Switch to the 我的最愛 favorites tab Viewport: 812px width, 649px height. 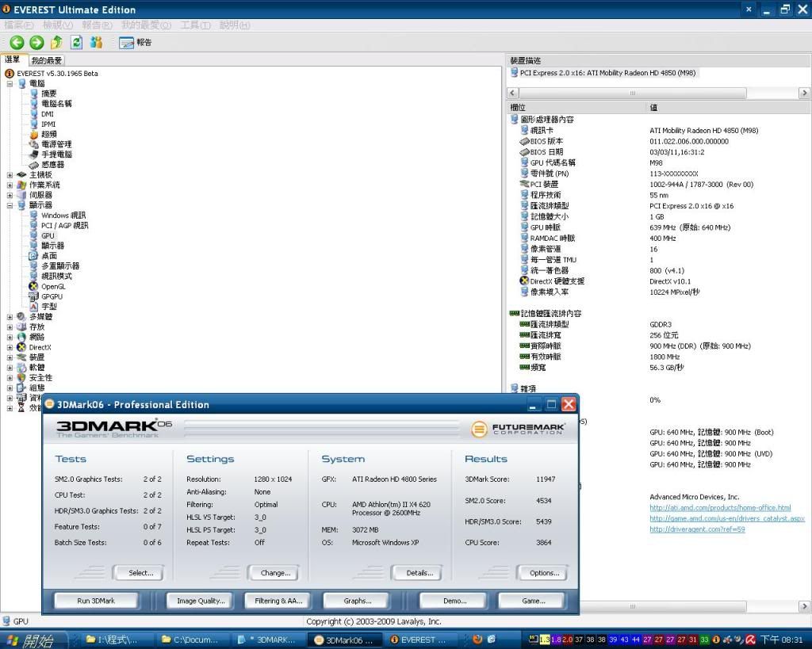(47, 61)
